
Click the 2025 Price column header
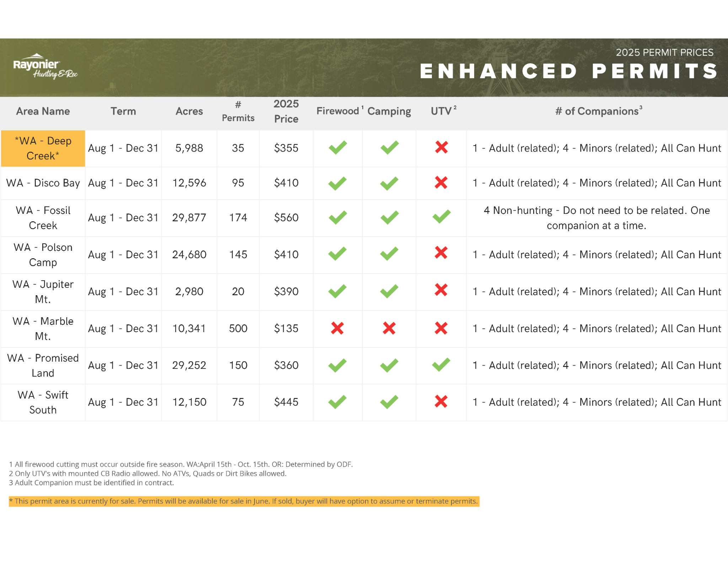(286, 111)
